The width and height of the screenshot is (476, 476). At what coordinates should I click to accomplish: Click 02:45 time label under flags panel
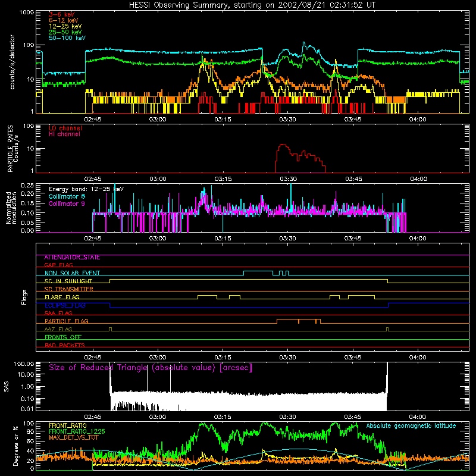pos(93,358)
